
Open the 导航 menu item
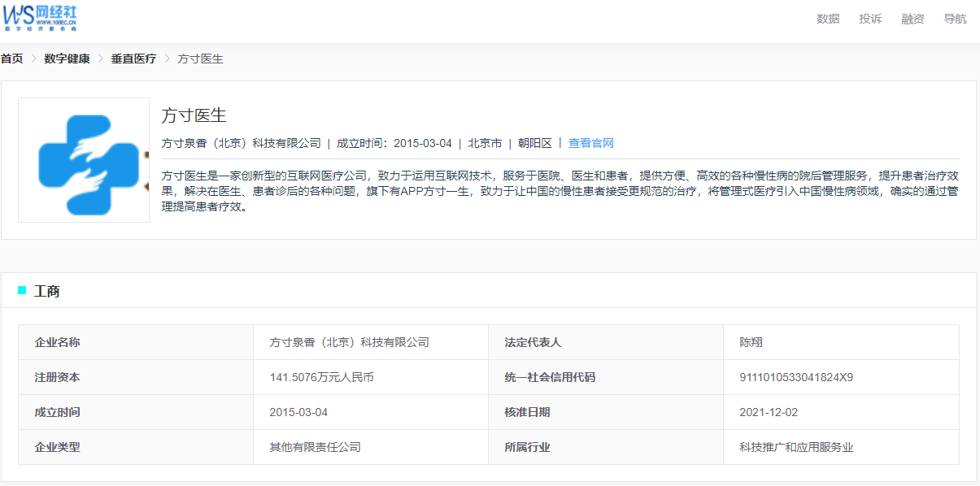(x=955, y=19)
